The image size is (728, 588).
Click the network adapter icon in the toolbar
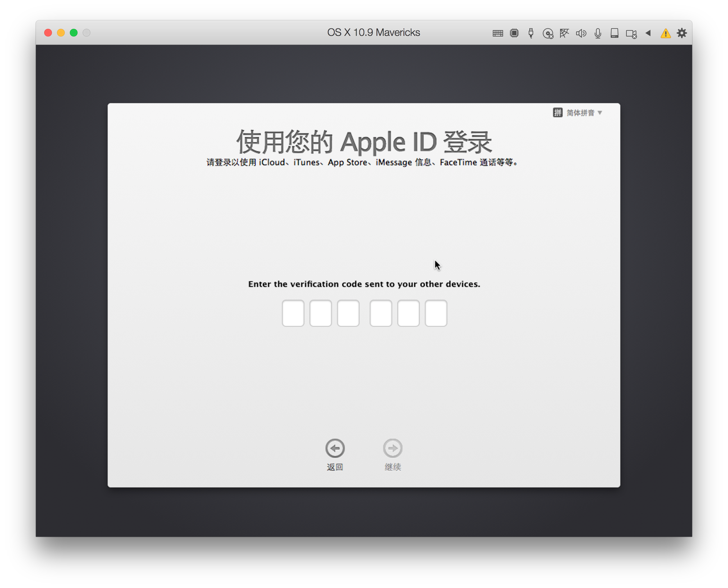point(564,33)
